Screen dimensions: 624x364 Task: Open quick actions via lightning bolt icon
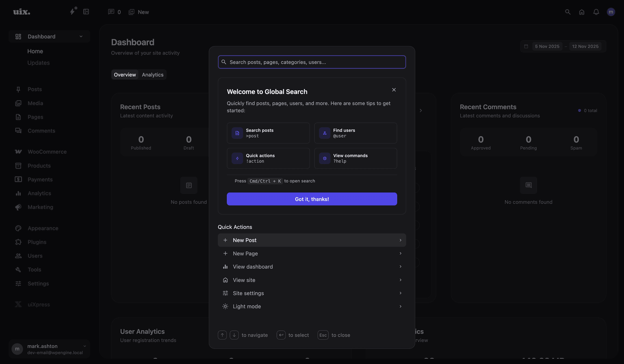tap(72, 12)
